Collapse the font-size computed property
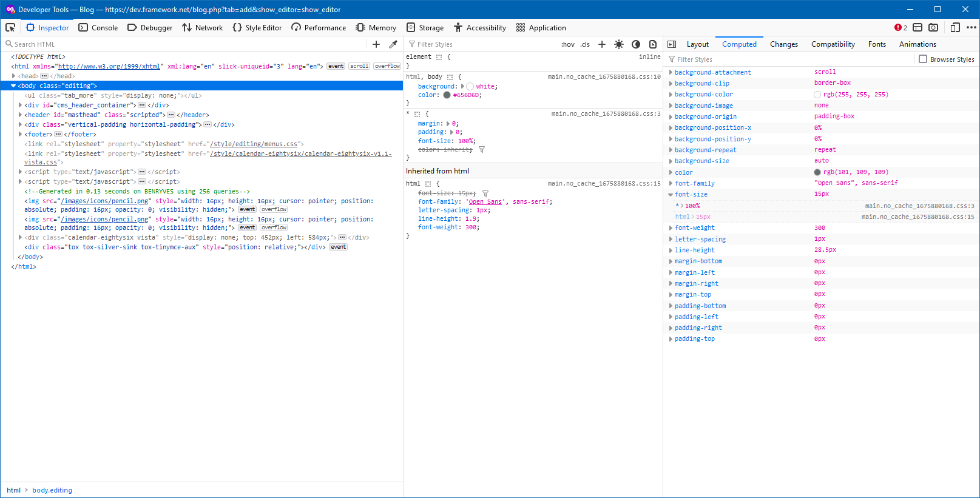The height and width of the screenshot is (498, 980). [671, 195]
